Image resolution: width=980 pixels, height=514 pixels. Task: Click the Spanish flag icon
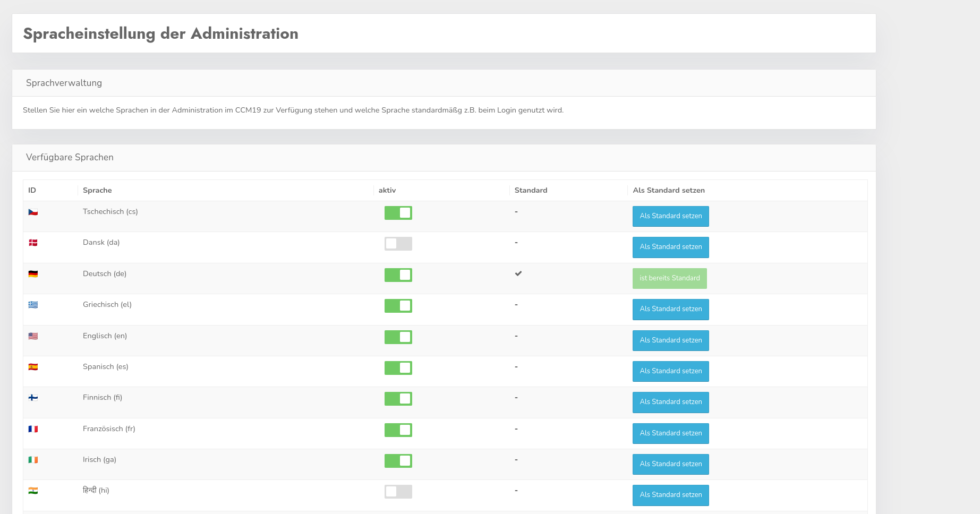(33, 367)
